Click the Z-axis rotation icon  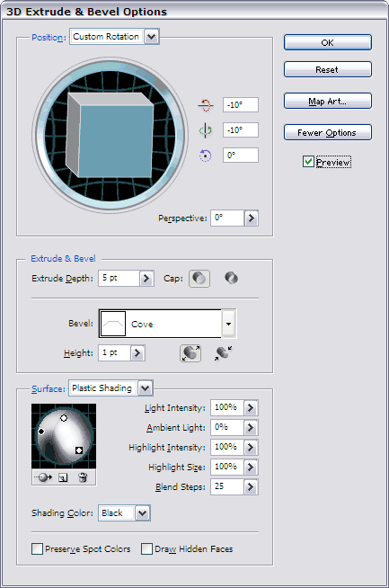point(205,156)
